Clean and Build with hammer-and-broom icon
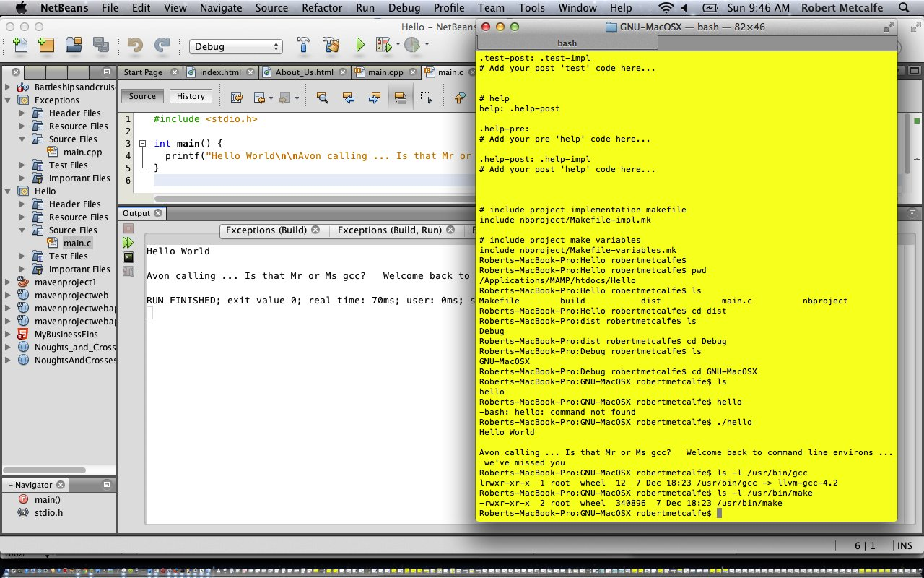 tap(331, 46)
